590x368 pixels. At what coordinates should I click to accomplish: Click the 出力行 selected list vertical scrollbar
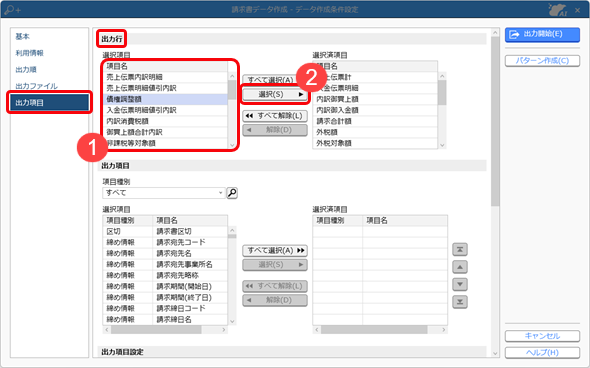click(442, 110)
